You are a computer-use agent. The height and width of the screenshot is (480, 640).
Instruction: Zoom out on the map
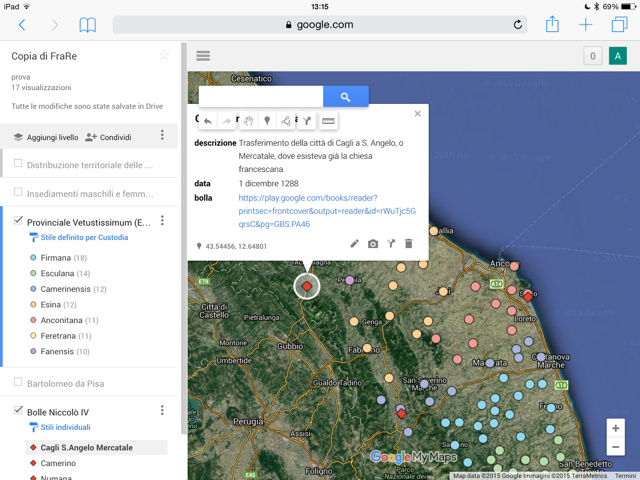616,447
